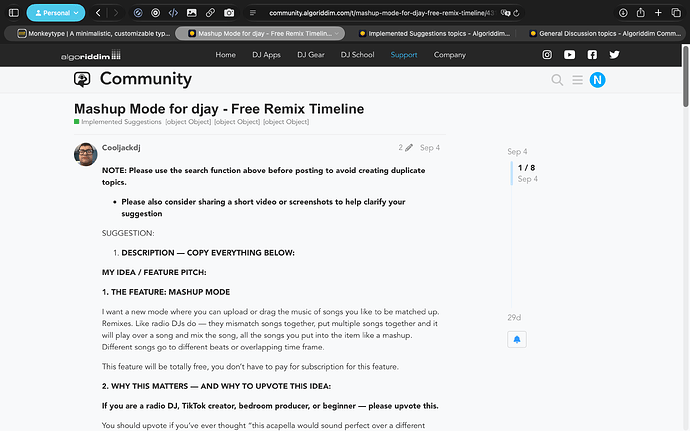This screenshot has height=431, width=690.
Task: Open the N user avatar menu
Action: coord(597,80)
